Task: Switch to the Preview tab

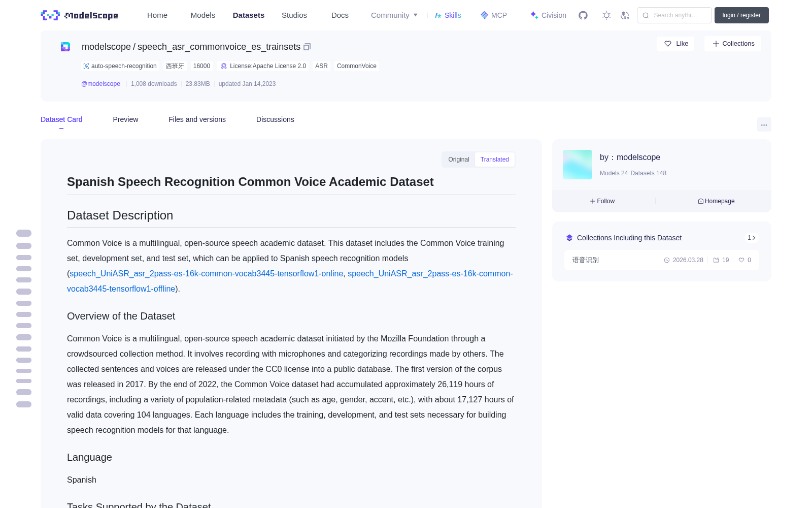Action: click(x=125, y=119)
